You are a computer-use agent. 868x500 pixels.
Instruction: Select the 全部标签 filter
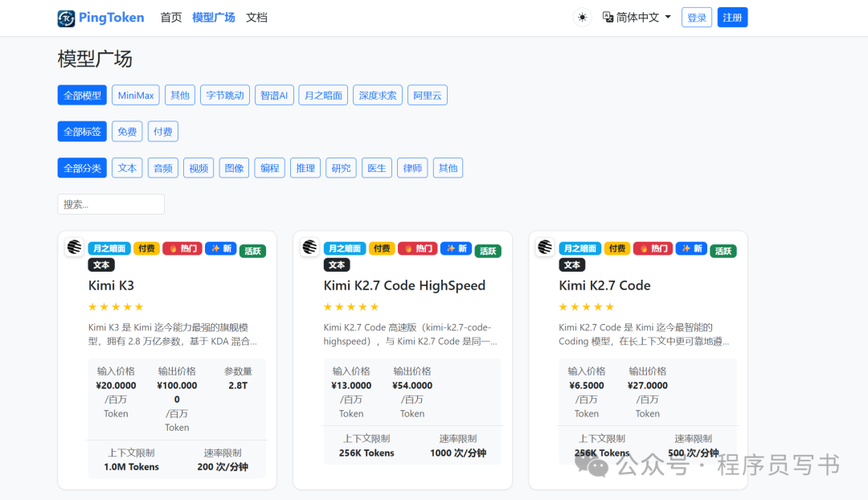[x=82, y=132]
